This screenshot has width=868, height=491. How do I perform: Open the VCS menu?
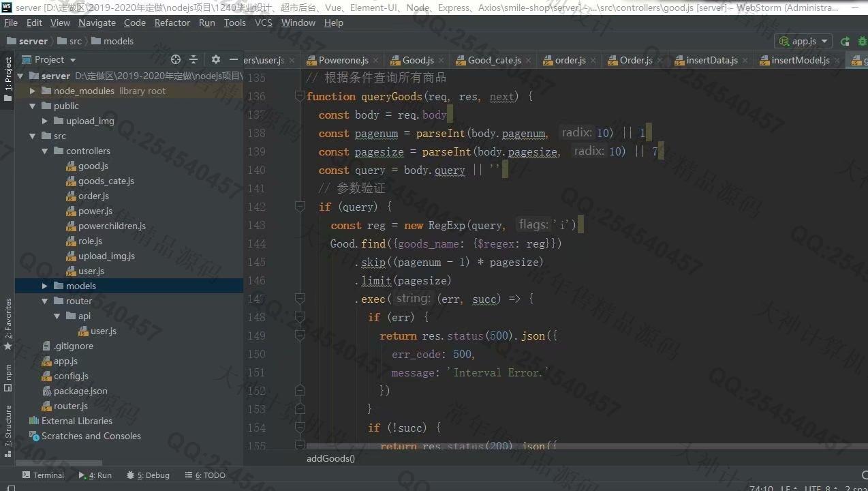click(264, 23)
